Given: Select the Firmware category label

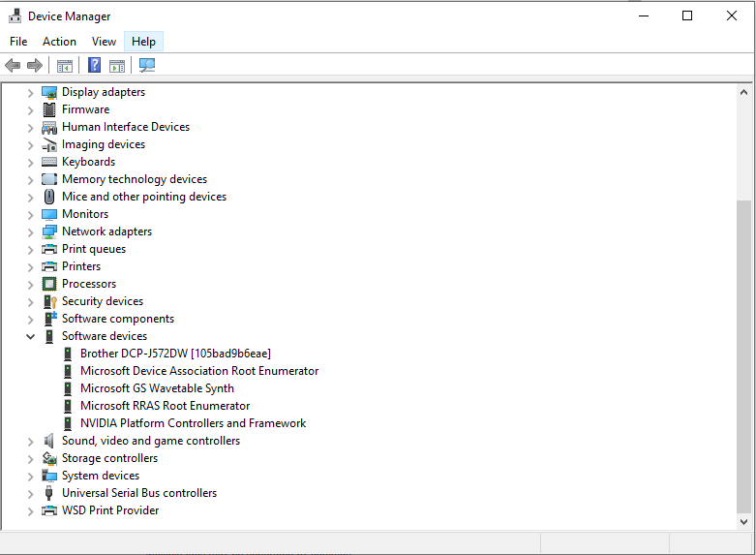Looking at the screenshot, I should 86,109.
